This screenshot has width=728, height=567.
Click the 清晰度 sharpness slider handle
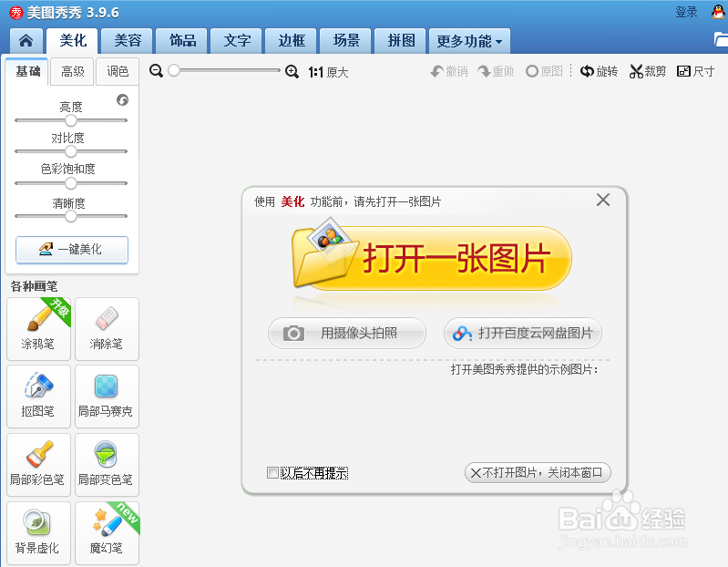[x=70, y=216]
